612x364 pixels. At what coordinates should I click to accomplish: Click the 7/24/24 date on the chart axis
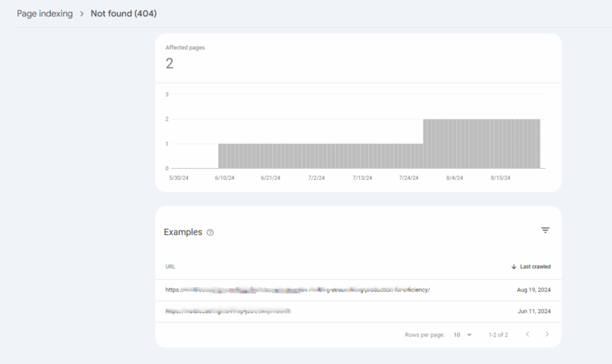(408, 178)
